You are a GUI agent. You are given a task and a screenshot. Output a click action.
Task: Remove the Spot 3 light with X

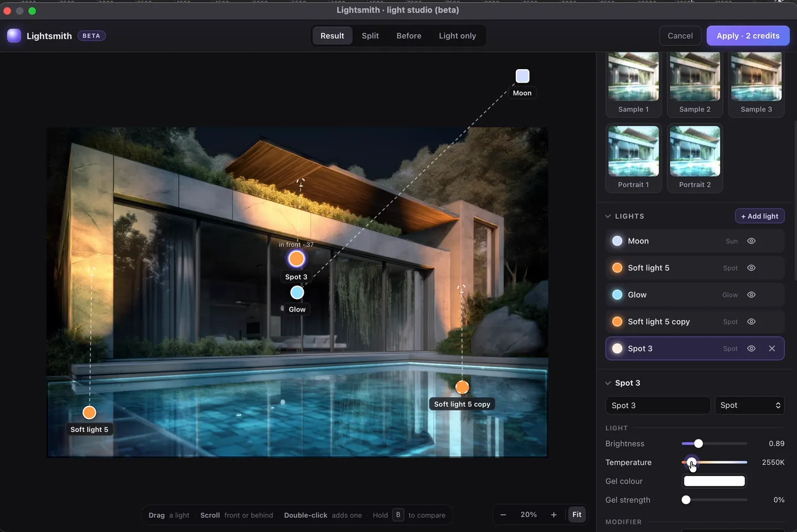pos(772,349)
